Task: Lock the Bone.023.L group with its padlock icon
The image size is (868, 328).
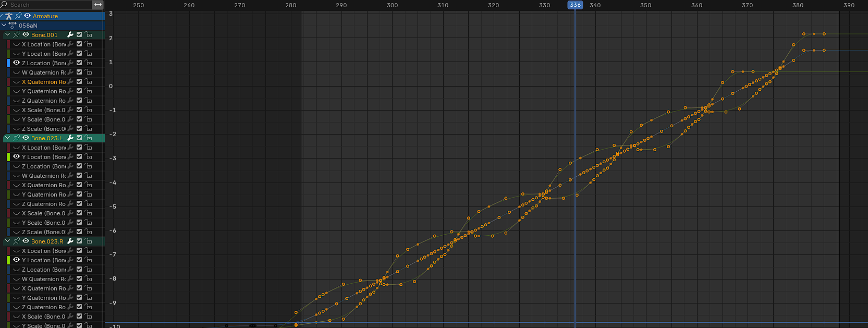Action: [89, 138]
